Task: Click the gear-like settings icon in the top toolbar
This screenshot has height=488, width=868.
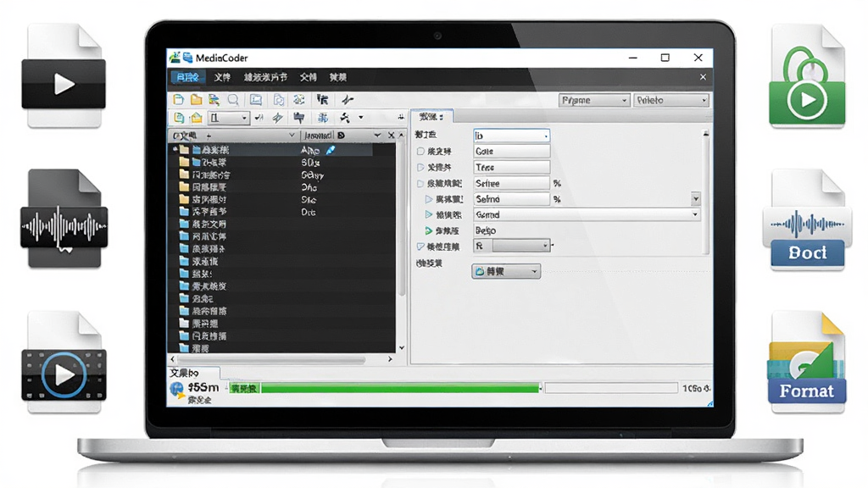Action: (x=299, y=100)
